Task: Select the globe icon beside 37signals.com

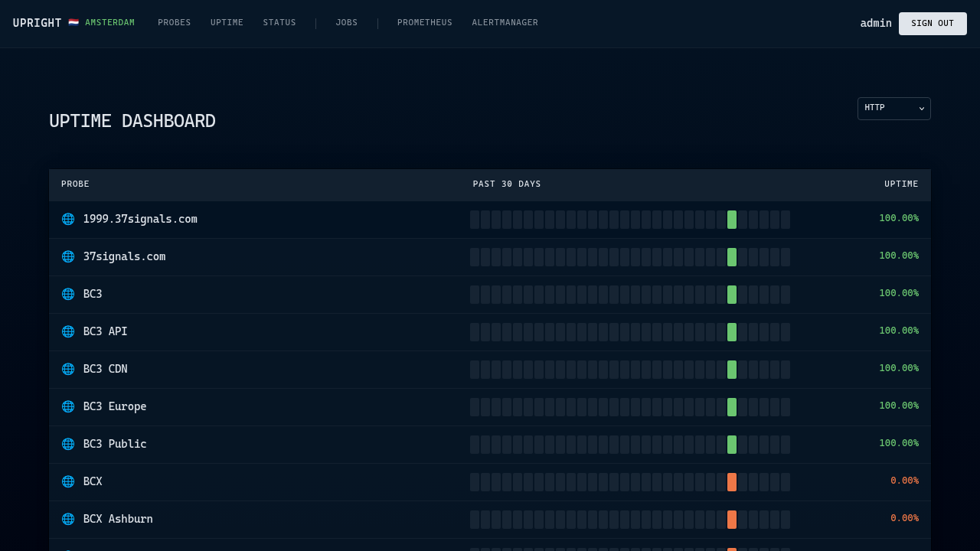Action: click(x=68, y=256)
